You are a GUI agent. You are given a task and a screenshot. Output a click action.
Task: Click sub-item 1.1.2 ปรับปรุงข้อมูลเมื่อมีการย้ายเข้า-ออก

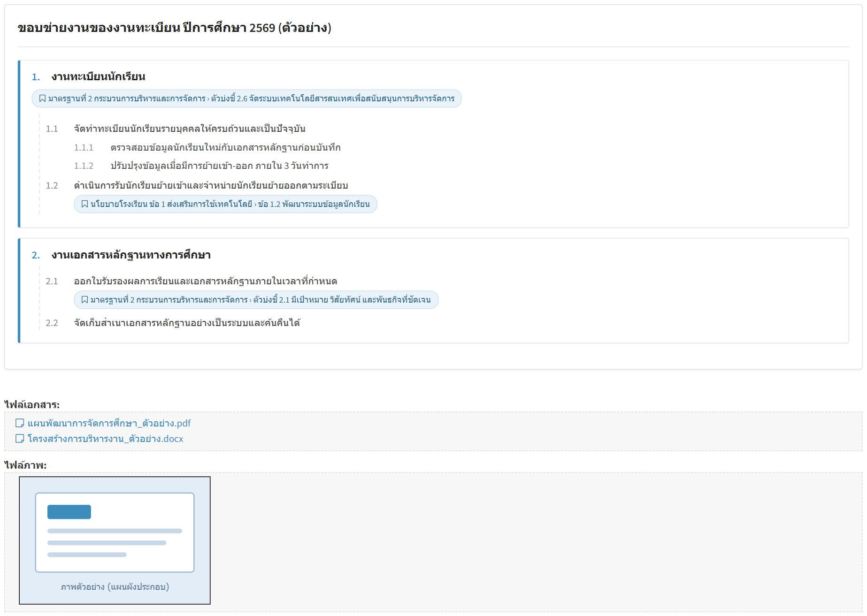pyautogui.click(x=219, y=166)
